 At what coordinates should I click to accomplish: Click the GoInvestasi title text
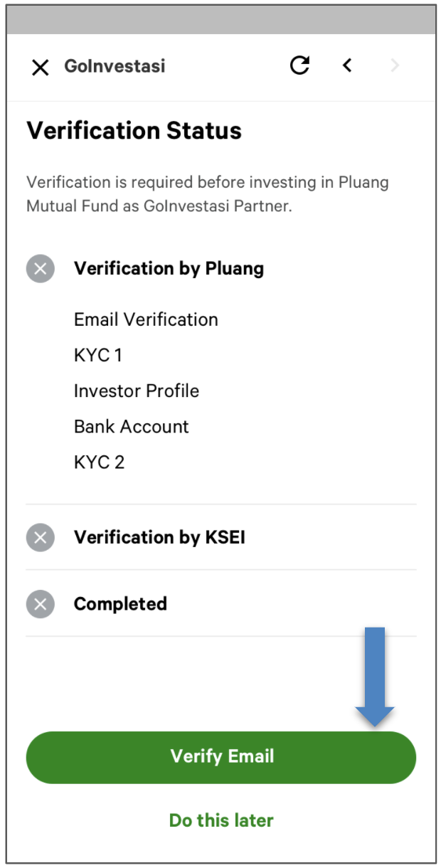[115, 67]
